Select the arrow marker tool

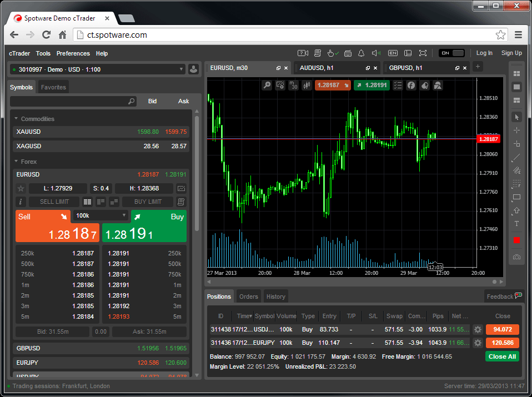[517, 210]
